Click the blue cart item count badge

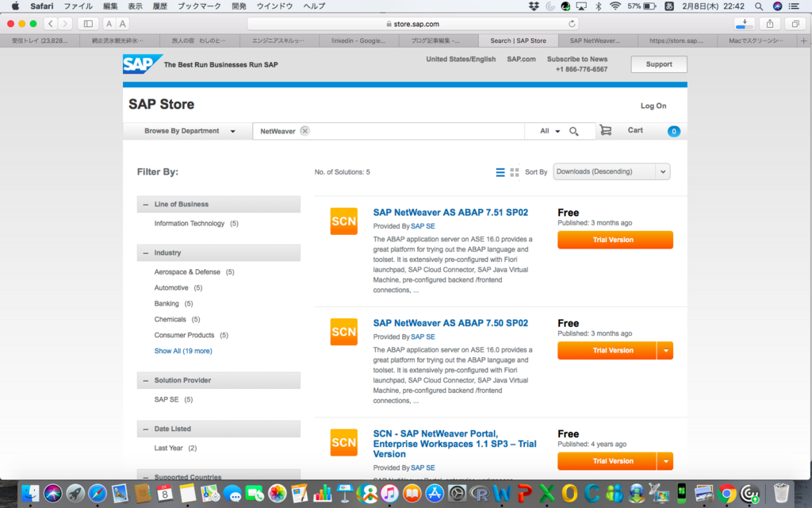(x=674, y=131)
